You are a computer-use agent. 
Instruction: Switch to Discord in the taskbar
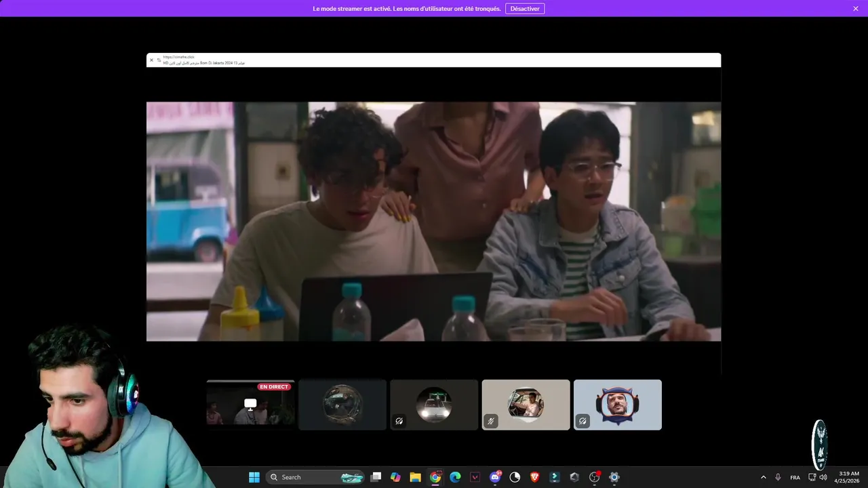495,477
